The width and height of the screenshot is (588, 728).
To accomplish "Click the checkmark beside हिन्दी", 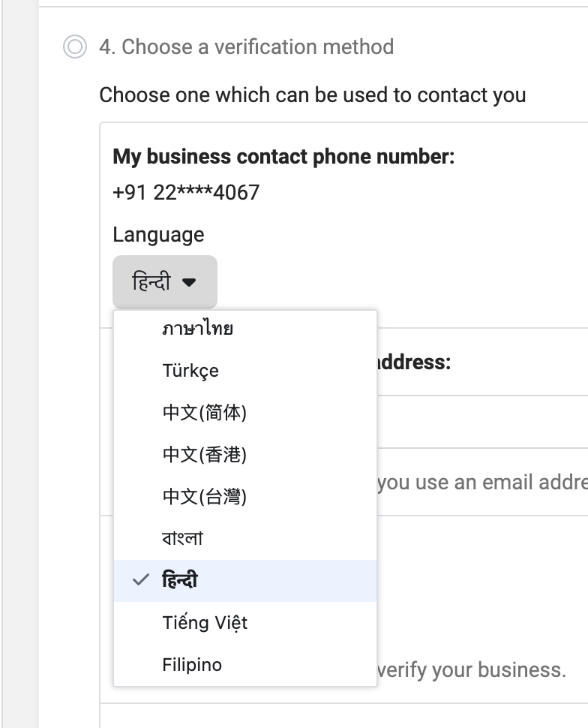I will tap(139, 580).
